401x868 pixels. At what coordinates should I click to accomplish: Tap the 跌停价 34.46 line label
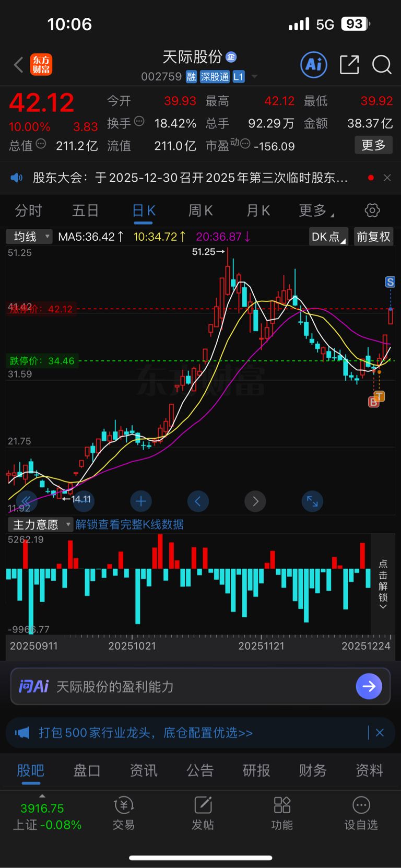[x=42, y=361]
